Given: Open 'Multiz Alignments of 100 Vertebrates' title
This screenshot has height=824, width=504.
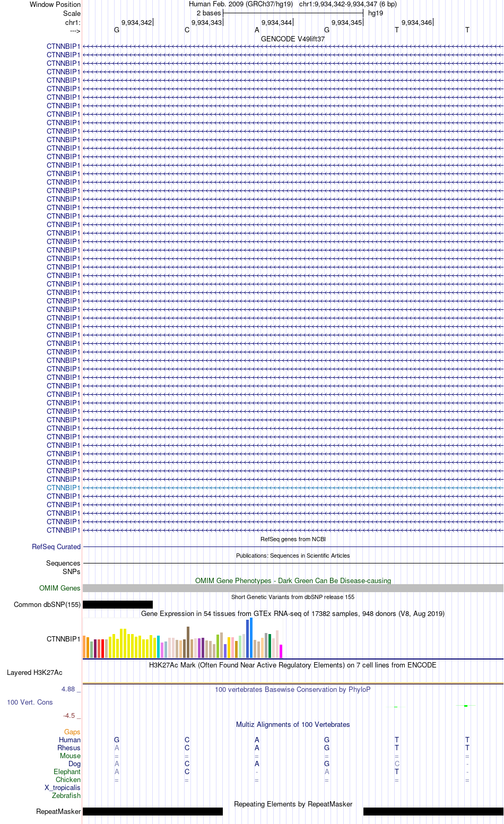Looking at the screenshot, I should coord(293,724).
